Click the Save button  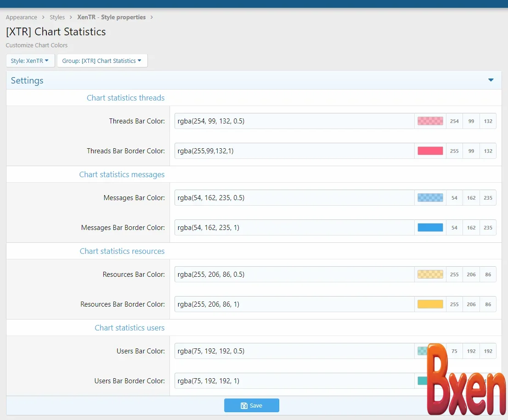(252, 405)
